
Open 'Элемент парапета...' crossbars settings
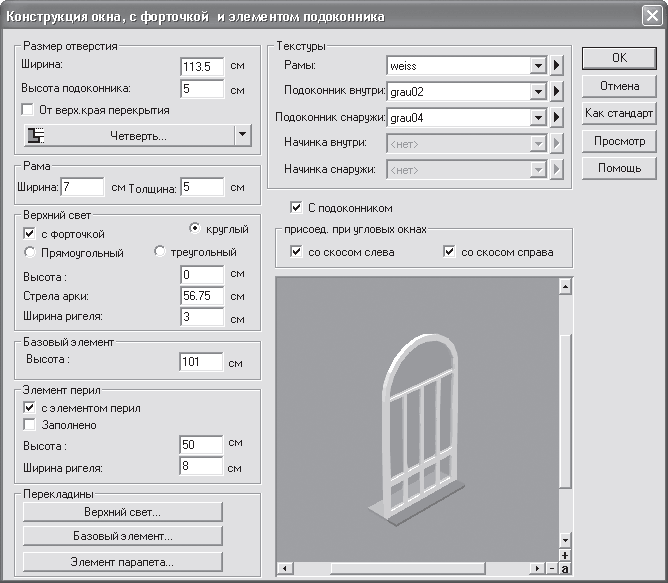123,562
